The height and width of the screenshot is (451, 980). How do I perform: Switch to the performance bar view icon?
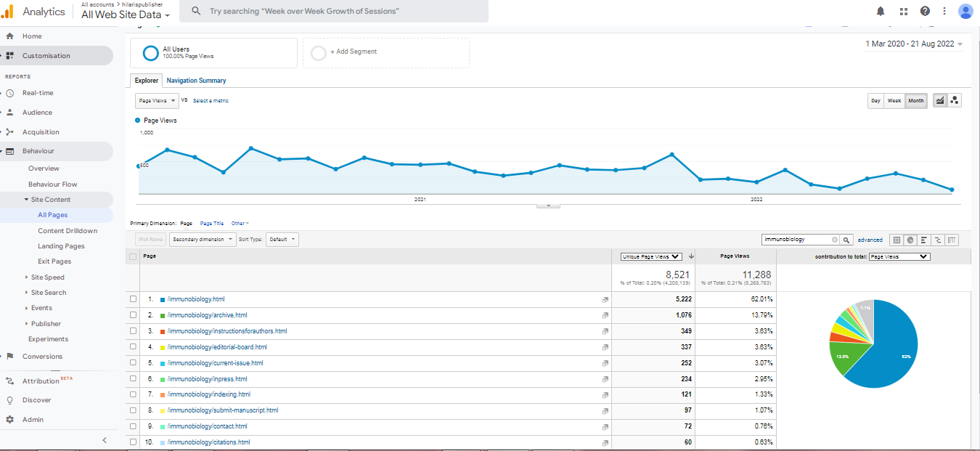pos(924,240)
